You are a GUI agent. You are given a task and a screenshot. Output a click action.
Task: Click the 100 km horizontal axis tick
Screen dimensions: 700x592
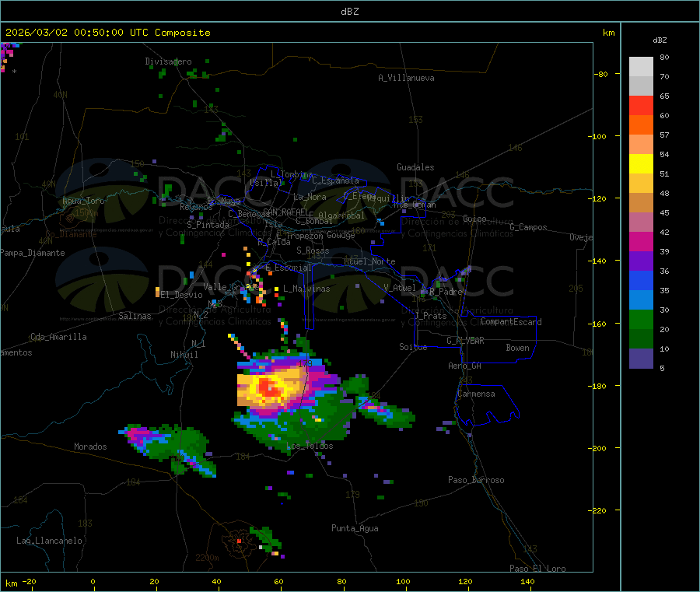pos(403,581)
